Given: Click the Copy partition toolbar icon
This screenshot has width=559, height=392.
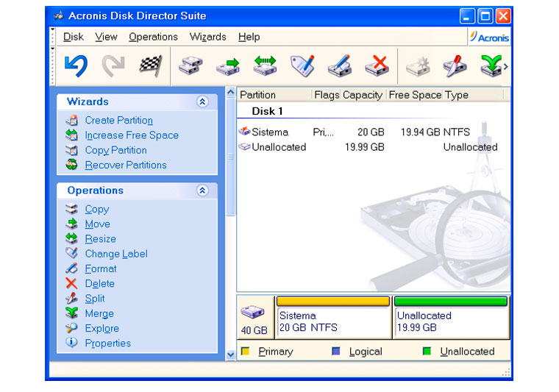Looking at the screenshot, I should pos(191,66).
